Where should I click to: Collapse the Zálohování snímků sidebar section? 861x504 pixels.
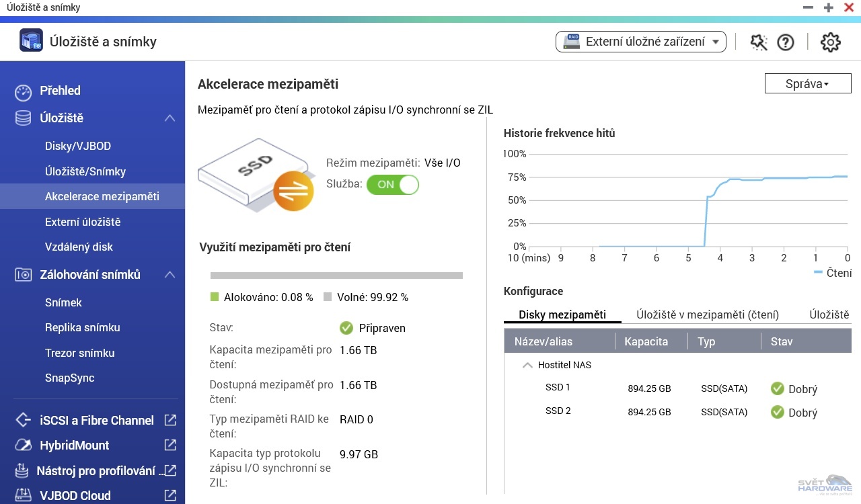pos(170,274)
